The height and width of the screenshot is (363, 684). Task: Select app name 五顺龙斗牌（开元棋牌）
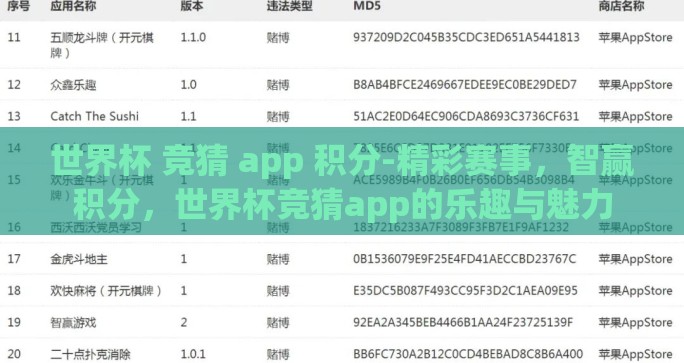(102, 45)
